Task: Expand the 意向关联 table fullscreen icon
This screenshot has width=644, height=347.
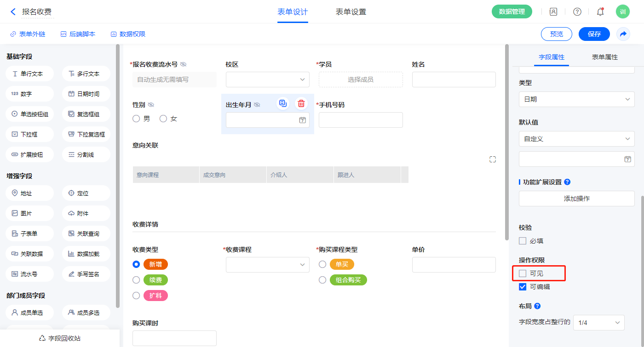Action: tap(493, 159)
